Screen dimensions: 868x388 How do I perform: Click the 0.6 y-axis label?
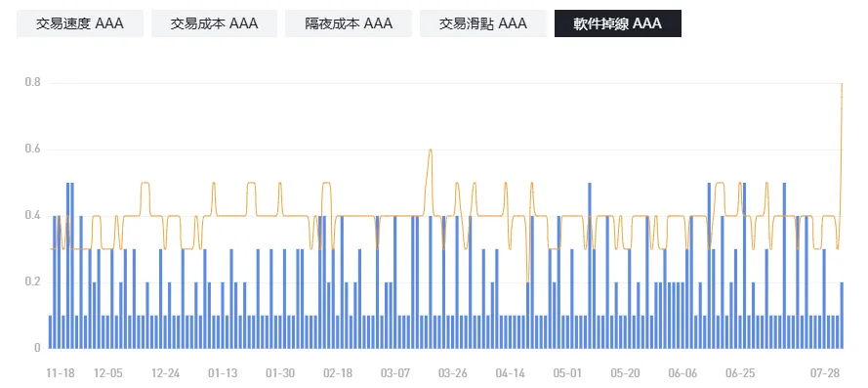[32, 150]
